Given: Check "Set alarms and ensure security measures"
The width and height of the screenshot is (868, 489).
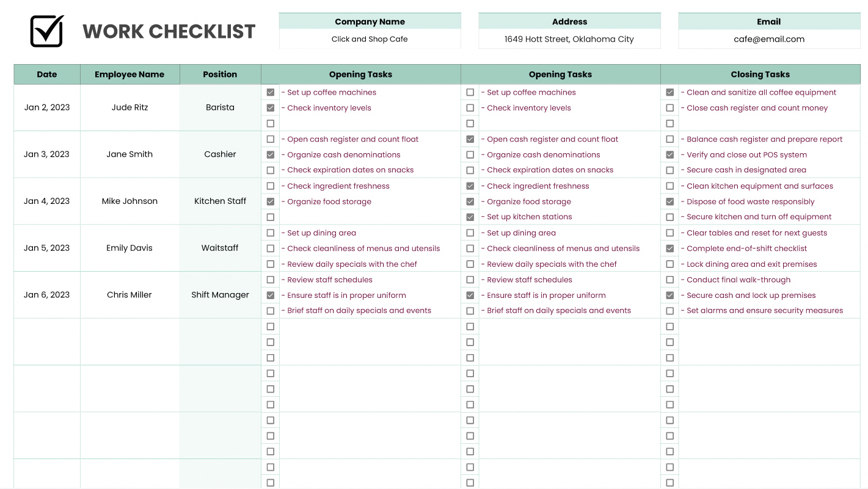Looking at the screenshot, I should coord(670,311).
